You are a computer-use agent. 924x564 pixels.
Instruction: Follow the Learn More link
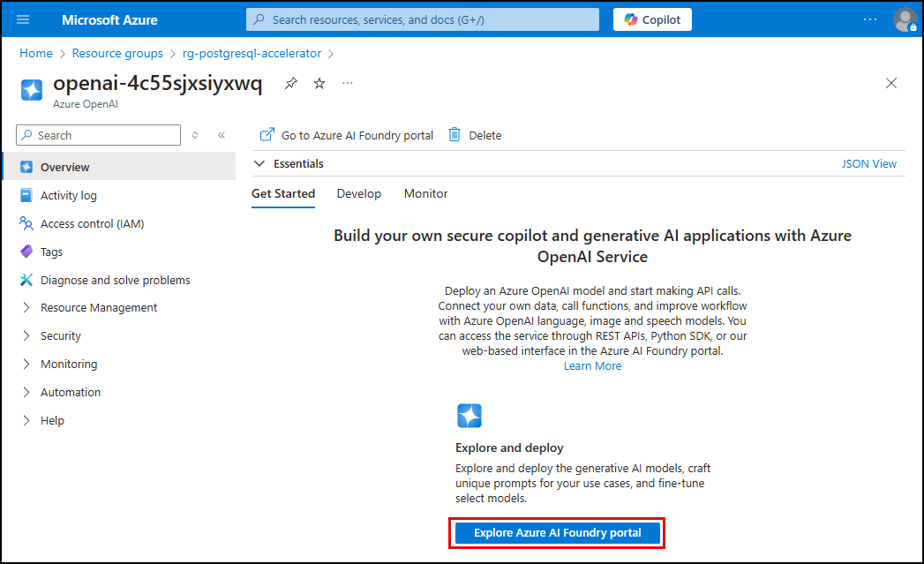click(x=592, y=366)
